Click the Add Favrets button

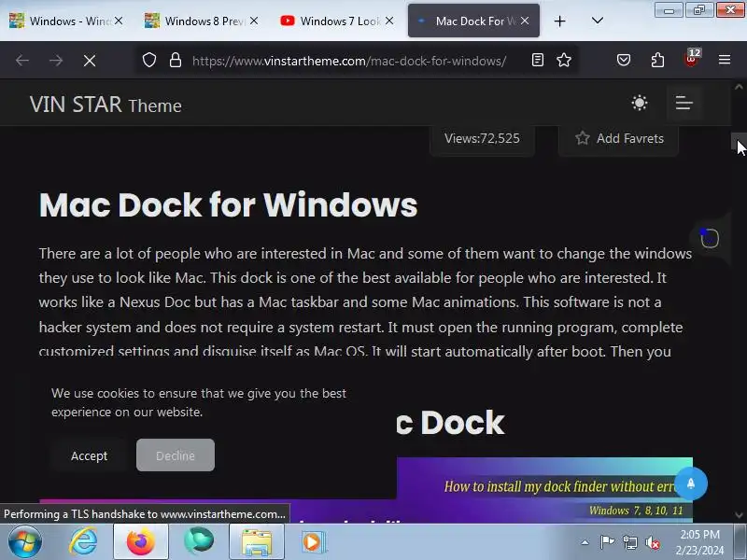coord(618,138)
